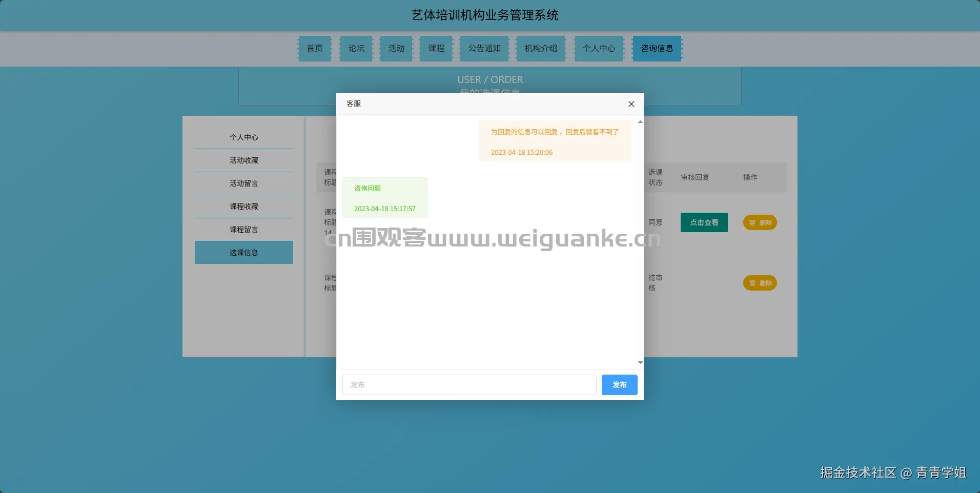Open 公告通知 in the top menu
Viewport: 980px width, 493px height.
point(484,49)
